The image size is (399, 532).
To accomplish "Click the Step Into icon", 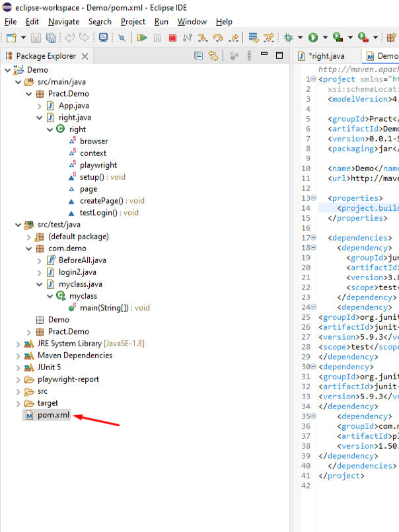I will [x=203, y=38].
